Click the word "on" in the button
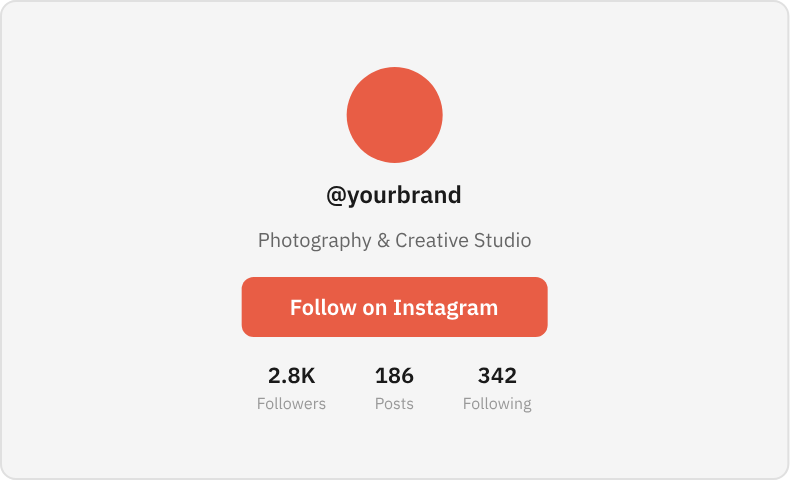Screen dimensions: 790x480 click(374, 309)
